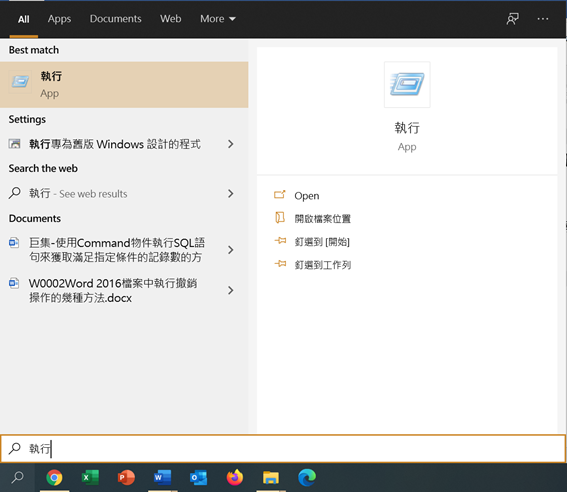Expand the See web results arrow
This screenshot has width=567, height=492.
231,194
